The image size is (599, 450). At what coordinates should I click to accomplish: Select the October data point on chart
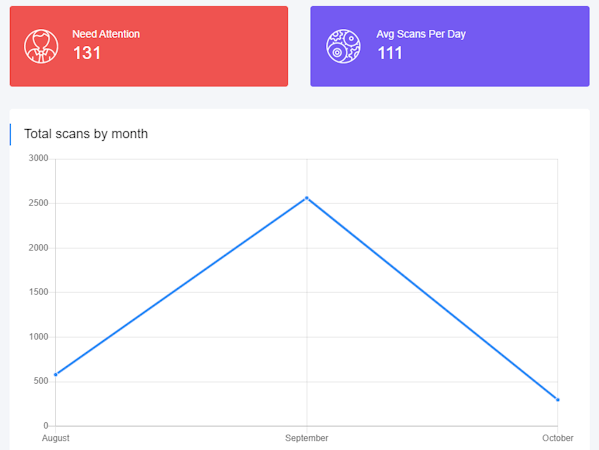tap(558, 400)
